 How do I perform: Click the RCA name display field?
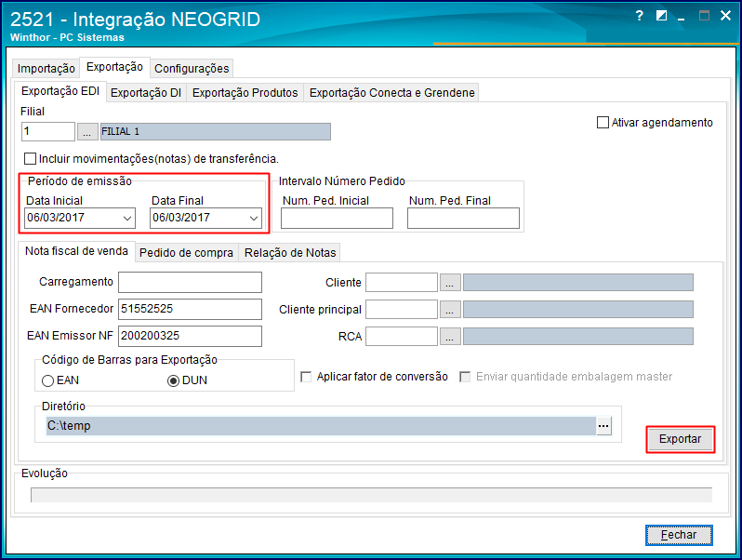click(577, 337)
